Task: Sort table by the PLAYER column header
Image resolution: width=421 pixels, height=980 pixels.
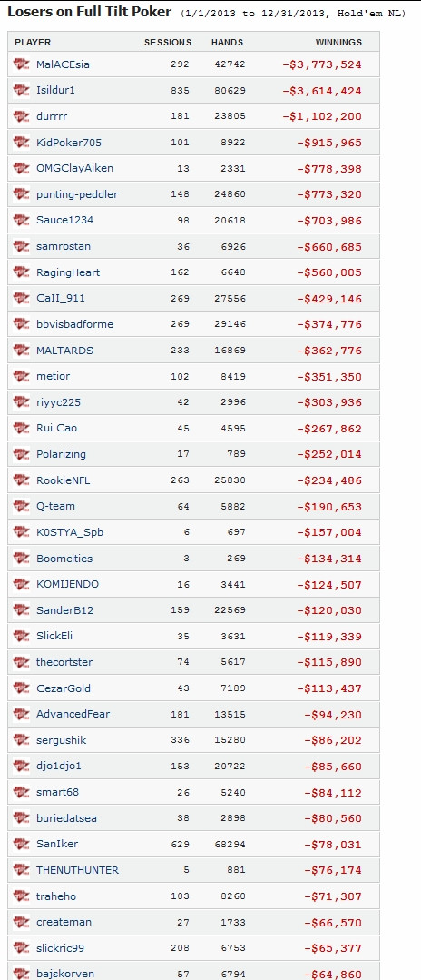Action: tap(33, 43)
